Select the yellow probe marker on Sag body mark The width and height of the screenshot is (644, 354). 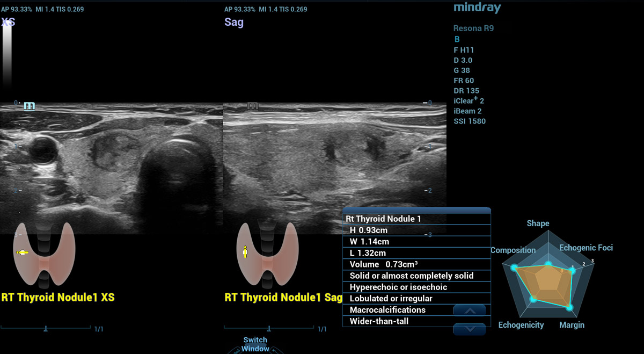coord(245,251)
